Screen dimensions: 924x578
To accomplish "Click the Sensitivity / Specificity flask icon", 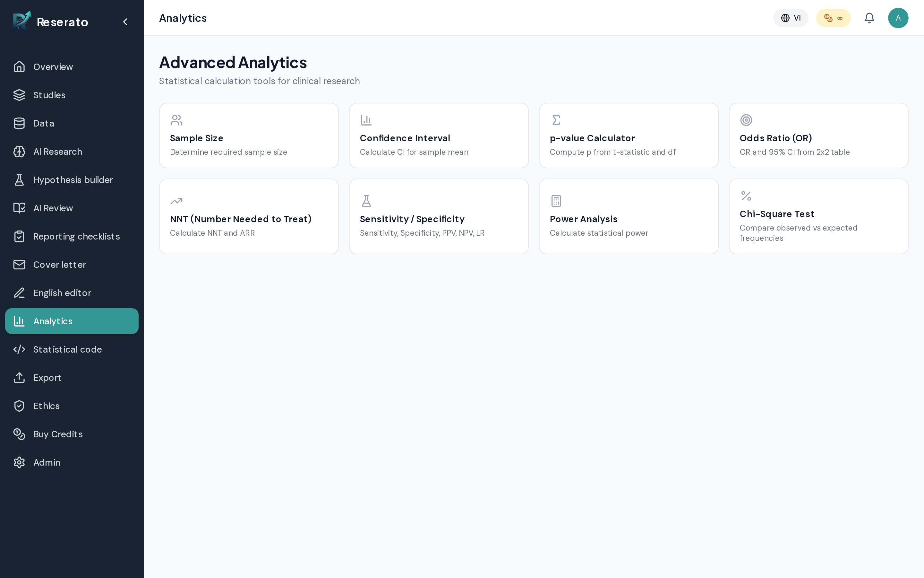I will point(366,201).
